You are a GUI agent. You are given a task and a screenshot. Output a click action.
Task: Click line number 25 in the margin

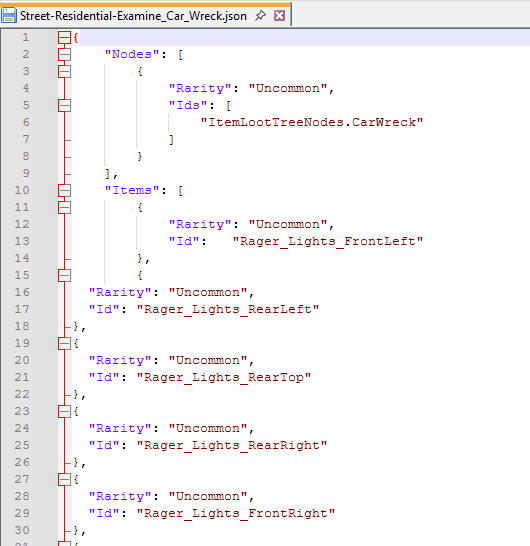click(22, 445)
